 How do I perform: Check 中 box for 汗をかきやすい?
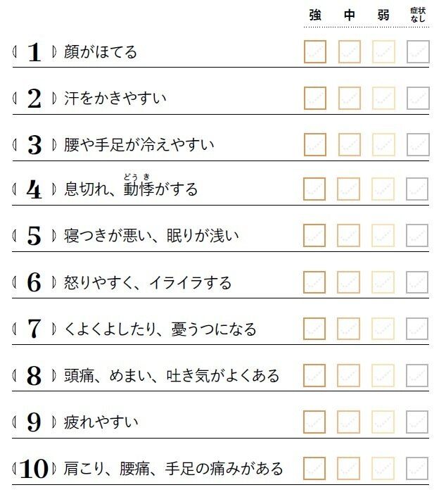click(350, 98)
